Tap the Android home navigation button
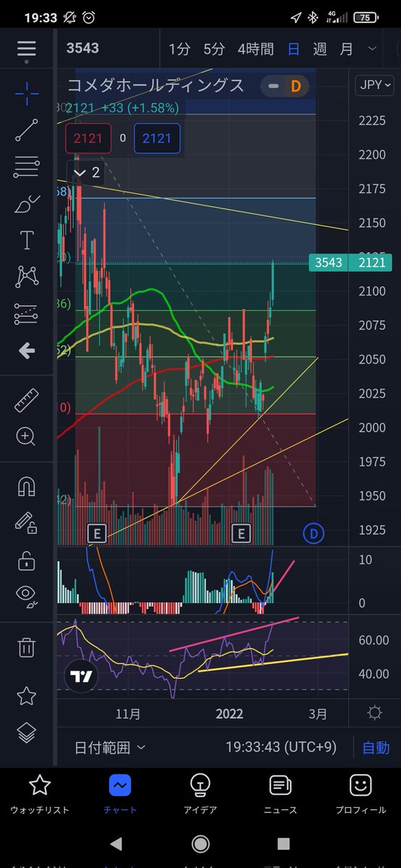 [x=200, y=843]
